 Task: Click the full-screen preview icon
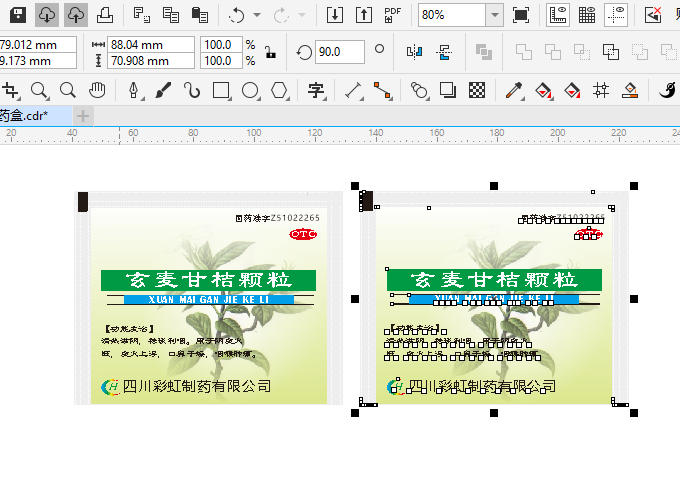(521, 15)
